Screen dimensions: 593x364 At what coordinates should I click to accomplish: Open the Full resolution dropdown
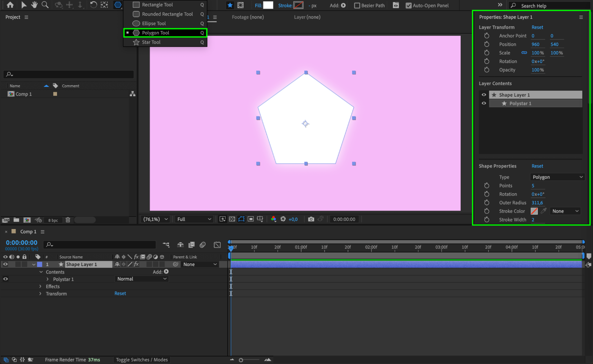pyautogui.click(x=194, y=219)
